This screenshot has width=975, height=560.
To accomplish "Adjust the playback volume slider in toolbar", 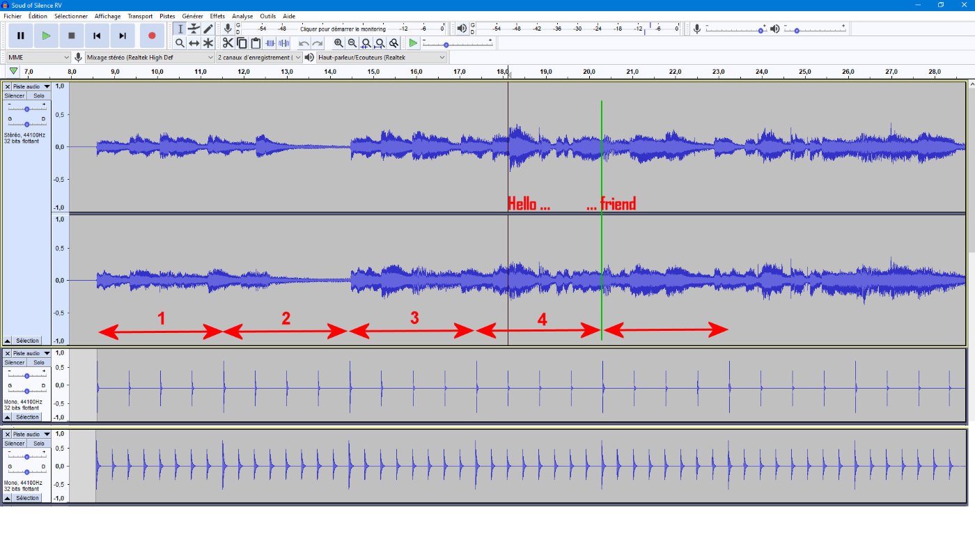I will pyautogui.click(x=815, y=29).
